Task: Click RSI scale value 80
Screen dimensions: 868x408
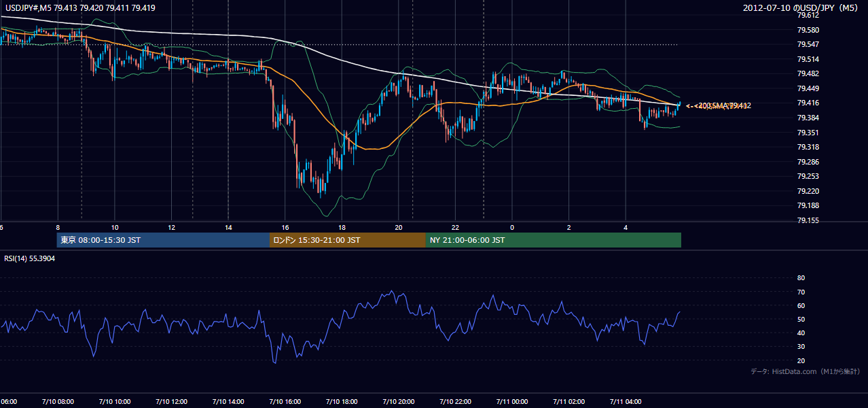Action: click(801, 278)
